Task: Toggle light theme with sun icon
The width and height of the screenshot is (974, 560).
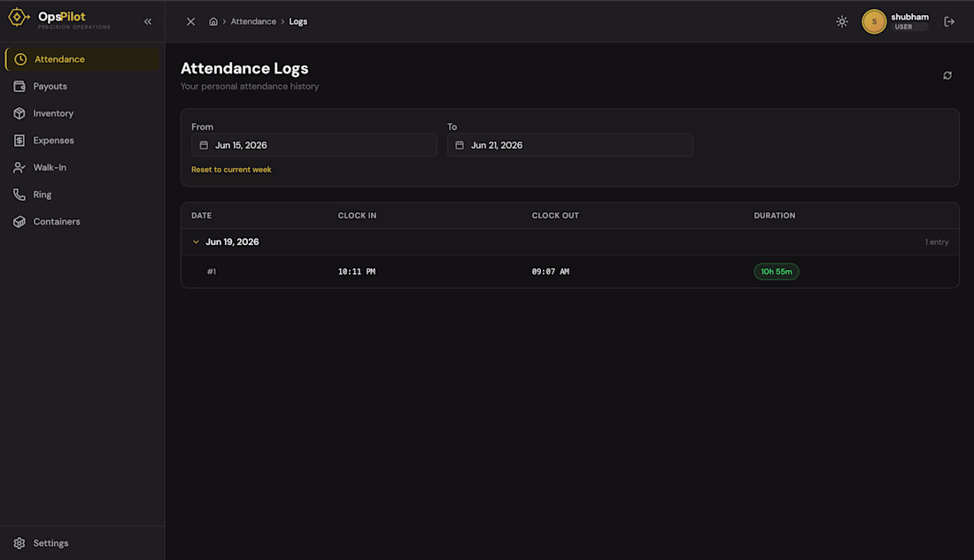Action: pyautogui.click(x=842, y=22)
